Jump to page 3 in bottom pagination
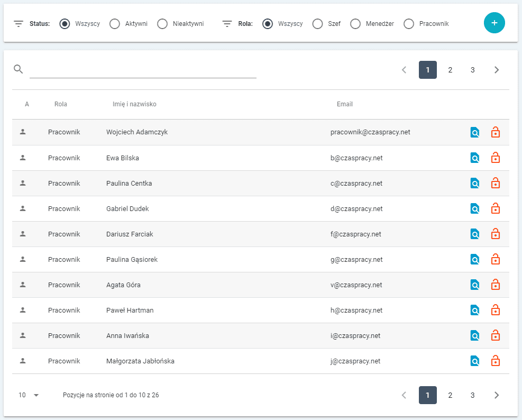The width and height of the screenshot is (522, 420). 472,395
